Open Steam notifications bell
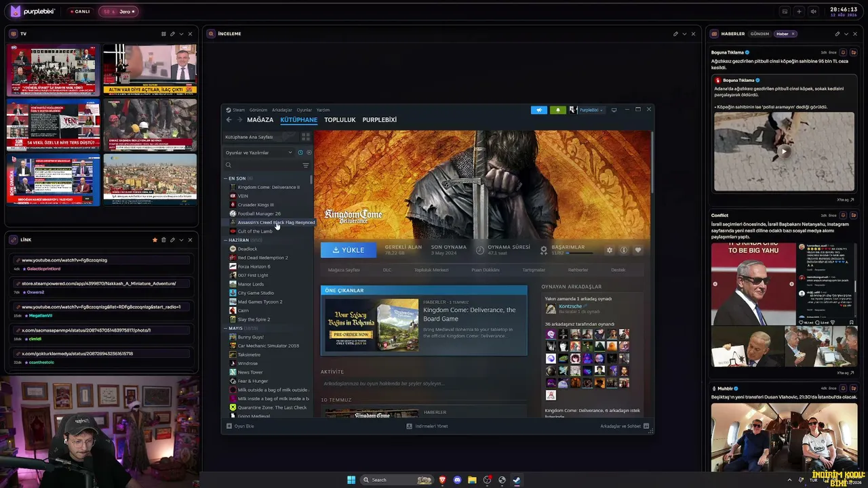The width and height of the screenshot is (868, 488). pos(557,110)
